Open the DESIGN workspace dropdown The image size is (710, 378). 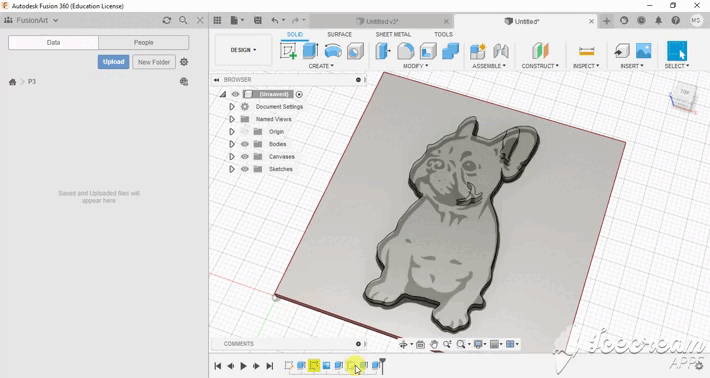243,50
